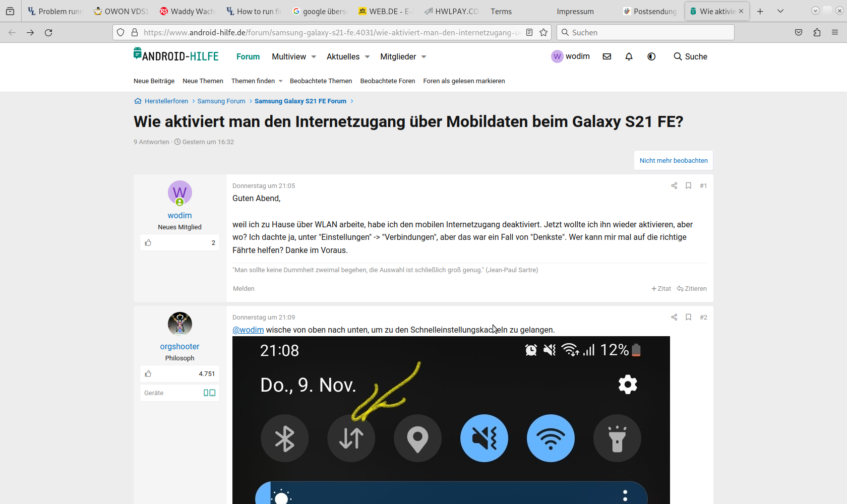Switch to the WEB.DE browser tab
This screenshot has width=847, height=504.
pos(386,11)
